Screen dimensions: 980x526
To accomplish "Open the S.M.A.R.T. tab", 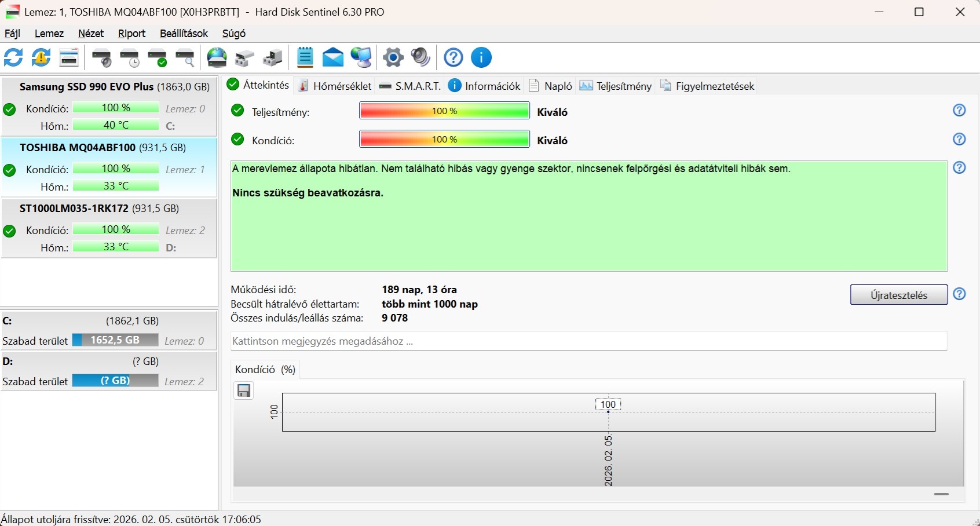I will (410, 86).
